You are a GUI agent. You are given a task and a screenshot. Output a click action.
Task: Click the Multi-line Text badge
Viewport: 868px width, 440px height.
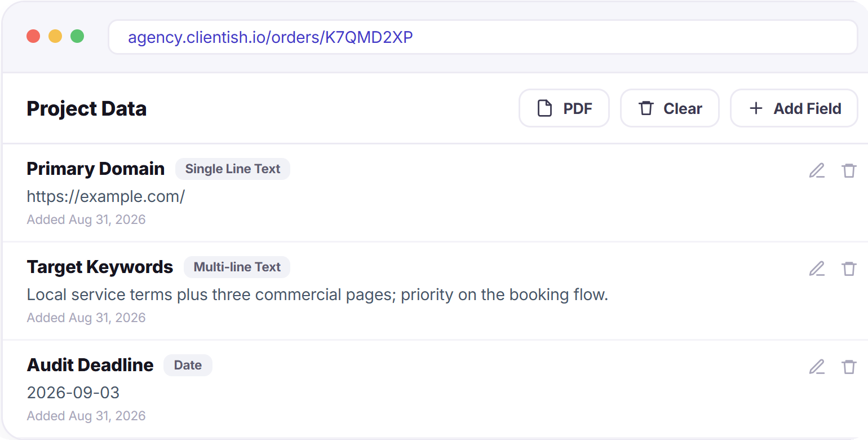point(237,267)
